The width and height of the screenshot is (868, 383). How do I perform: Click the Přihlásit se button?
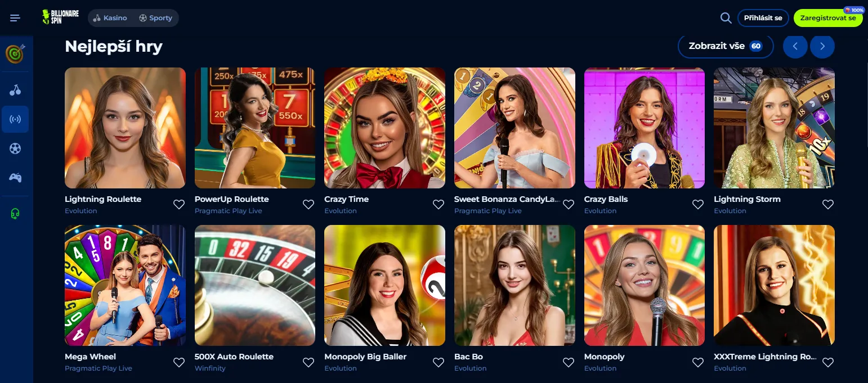763,18
